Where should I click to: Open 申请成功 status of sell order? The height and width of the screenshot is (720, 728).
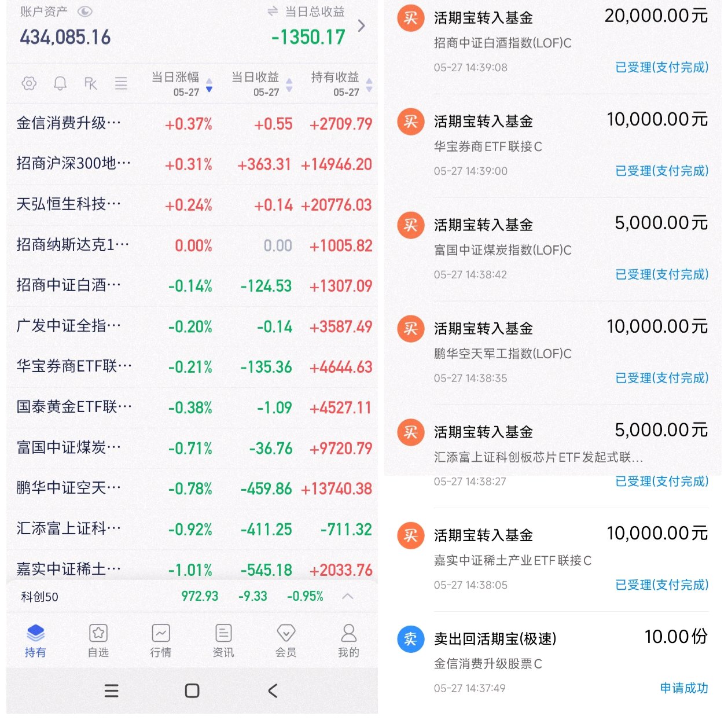coord(684,688)
